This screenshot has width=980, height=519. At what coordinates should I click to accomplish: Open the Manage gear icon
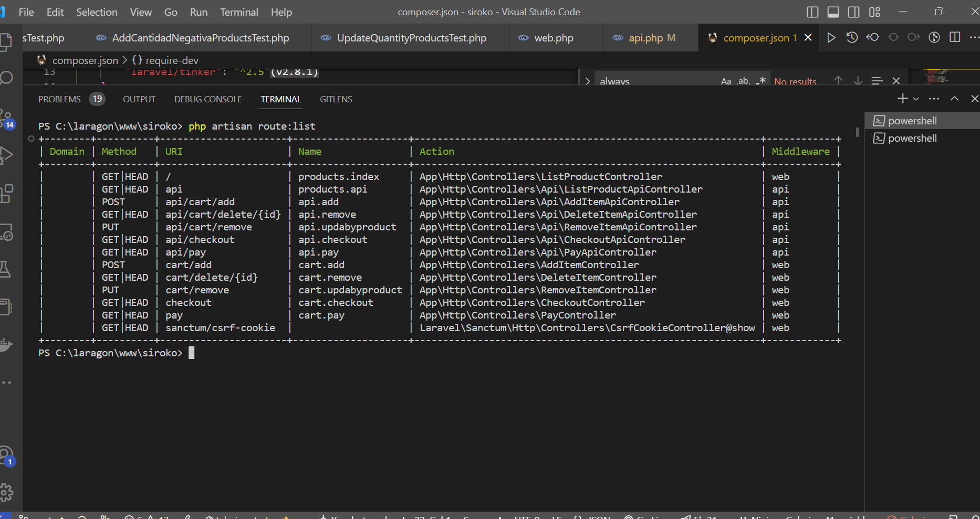click(x=8, y=492)
